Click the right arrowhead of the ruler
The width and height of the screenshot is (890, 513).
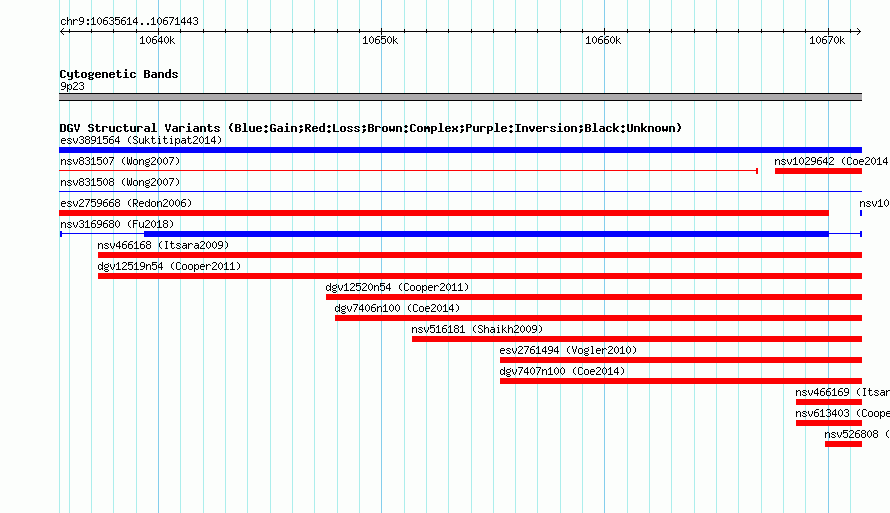click(859, 31)
